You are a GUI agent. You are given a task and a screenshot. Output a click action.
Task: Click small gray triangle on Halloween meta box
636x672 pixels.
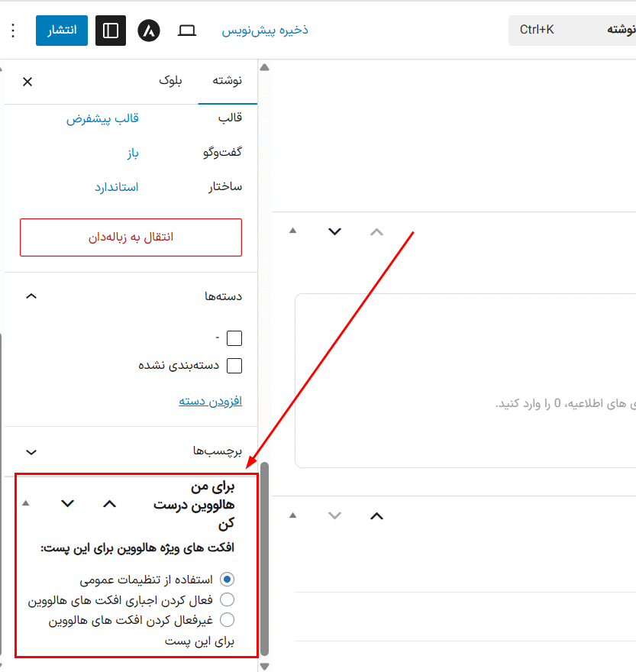(x=25, y=504)
